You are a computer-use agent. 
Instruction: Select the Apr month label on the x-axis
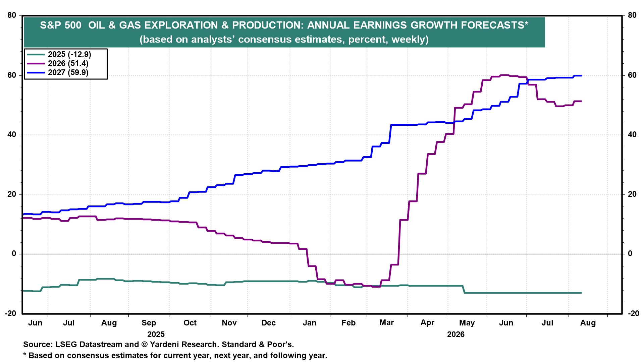428,323
